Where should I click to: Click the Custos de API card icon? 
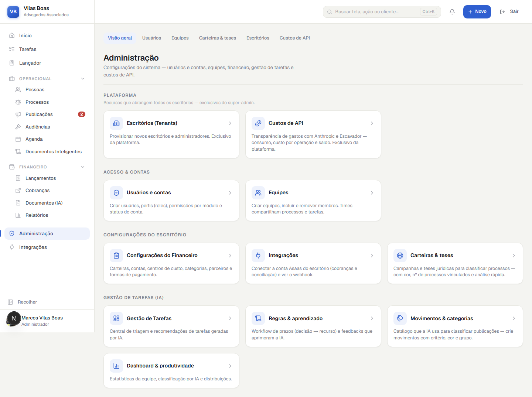pos(258,123)
